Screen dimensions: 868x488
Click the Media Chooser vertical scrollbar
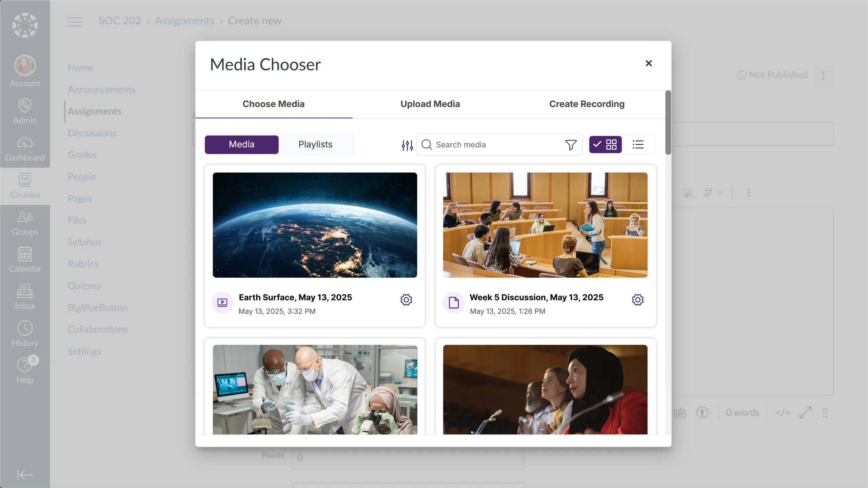[x=668, y=123]
